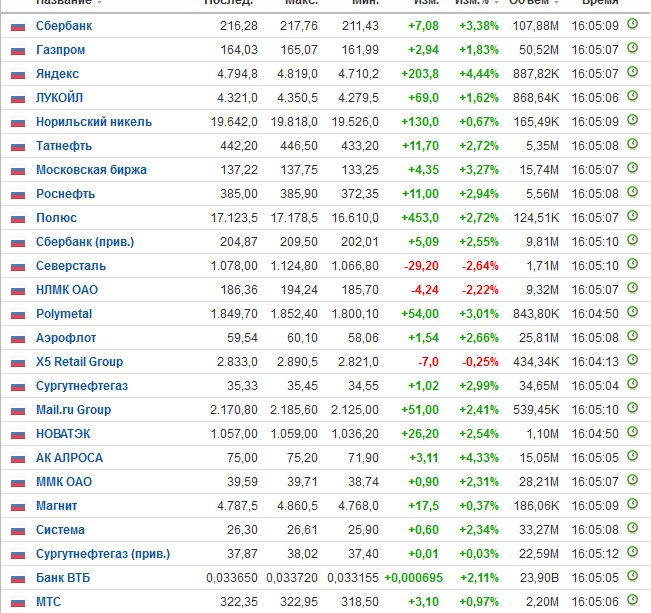Screen dimensions: 651x613
Task: Select the +4,44% change in Яндекс row
Action: tap(479, 74)
